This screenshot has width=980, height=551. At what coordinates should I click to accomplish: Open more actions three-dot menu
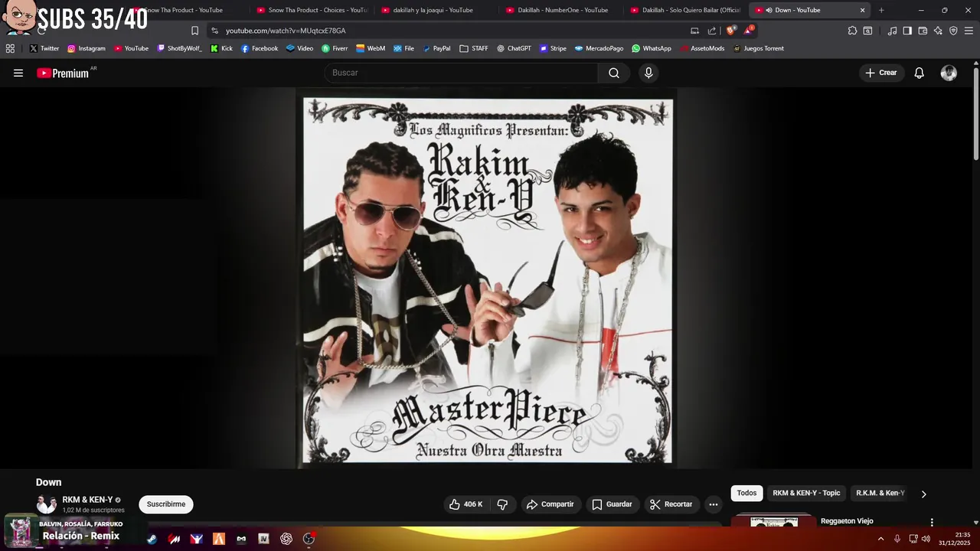[x=714, y=504]
